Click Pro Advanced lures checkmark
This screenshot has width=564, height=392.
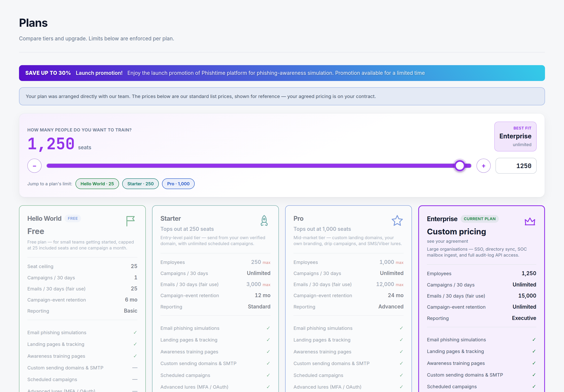click(x=401, y=387)
